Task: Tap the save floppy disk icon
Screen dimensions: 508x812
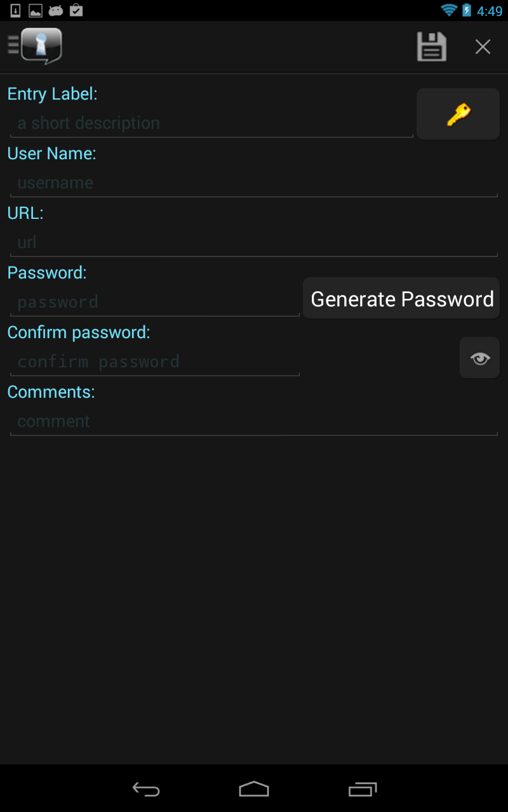Action: point(432,47)
